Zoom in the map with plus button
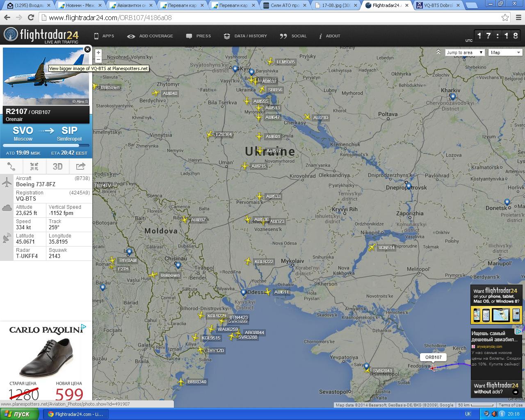The height and width of the screenshot is (420, 525). tap(98, 52)
